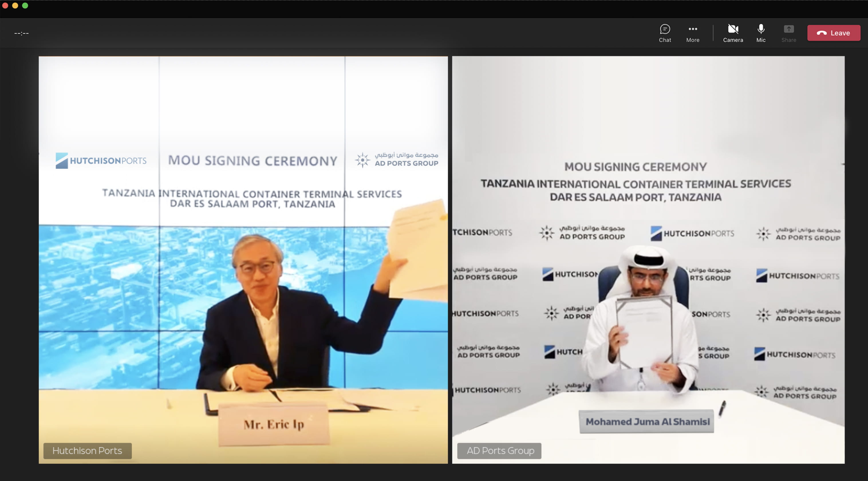The height and width of the screenshot is (481, 868).
Task: Open the Chat panel
Action: [x=665, y=33]
